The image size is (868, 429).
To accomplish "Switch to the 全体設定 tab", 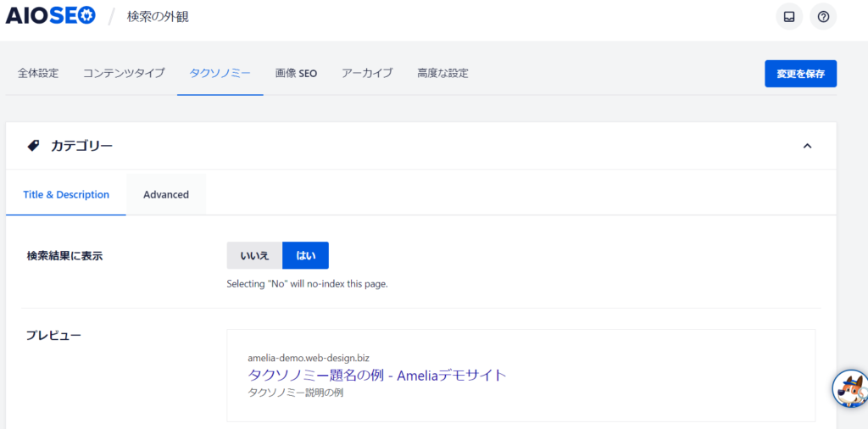I will pos(38,73).
